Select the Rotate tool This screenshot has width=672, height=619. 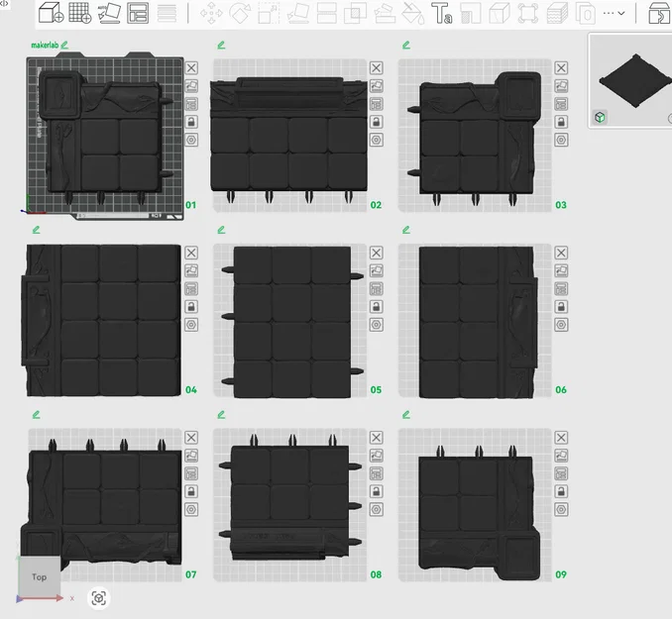click(240, 13)
